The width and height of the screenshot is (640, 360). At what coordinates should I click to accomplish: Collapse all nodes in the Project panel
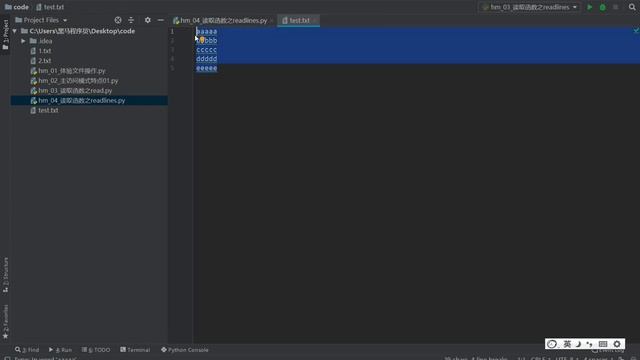pyautogui.click(x=131, y=20)
